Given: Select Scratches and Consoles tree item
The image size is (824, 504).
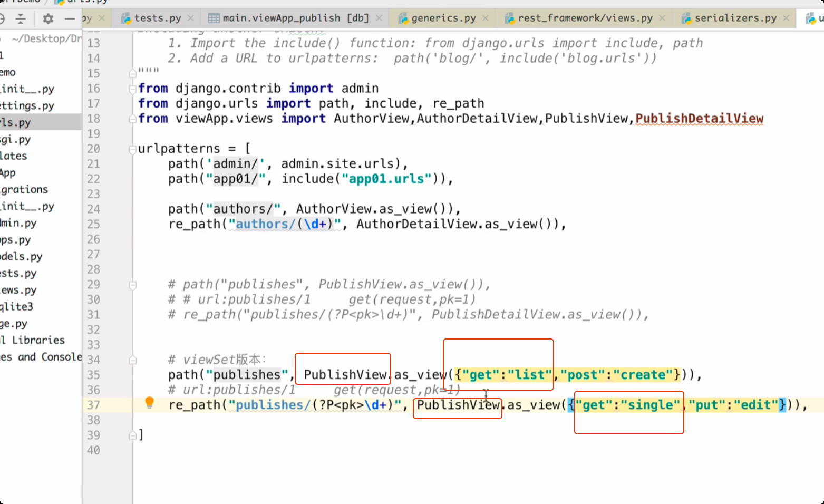Looking at the screenshot, I should pyautogui.click(x=41, y=357).
